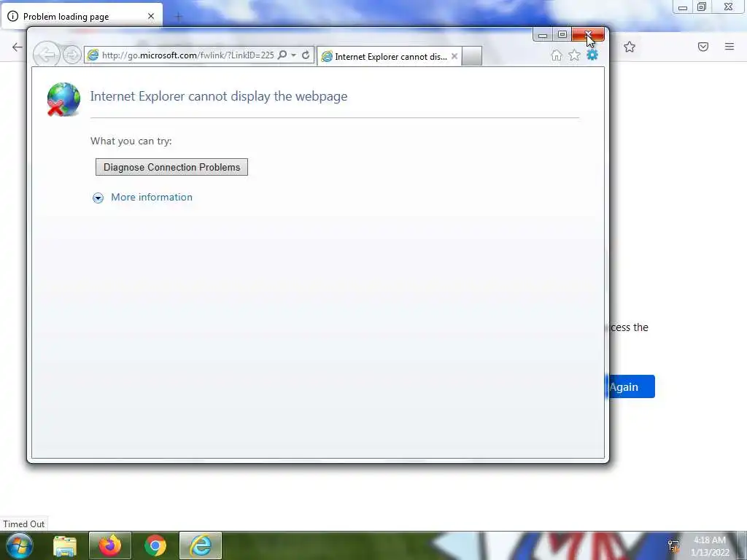747x560 pixels.
Task: Click 'Internet Explorer cannot display the webpage' heading
Action: 219,96
